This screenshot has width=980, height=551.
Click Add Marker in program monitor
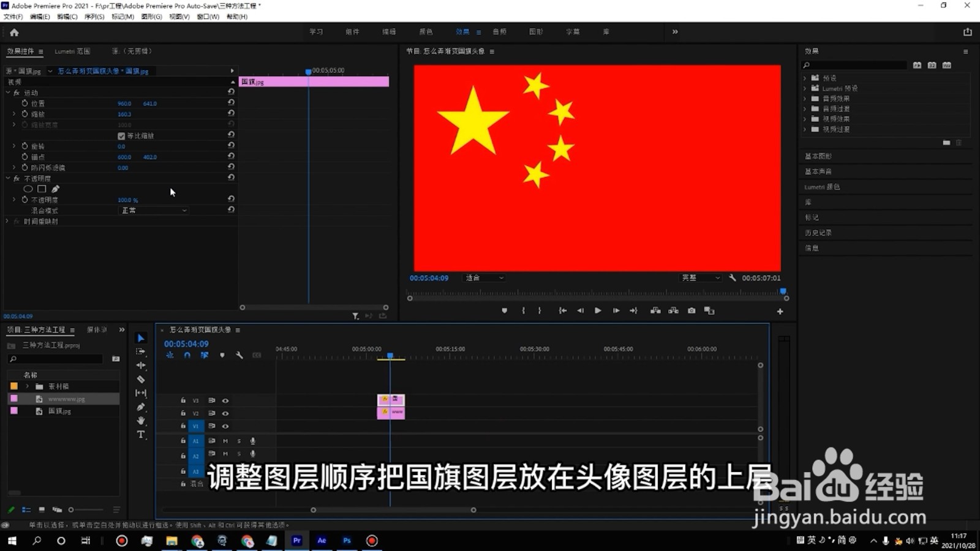pyautogui.click(x=504, y=311)
